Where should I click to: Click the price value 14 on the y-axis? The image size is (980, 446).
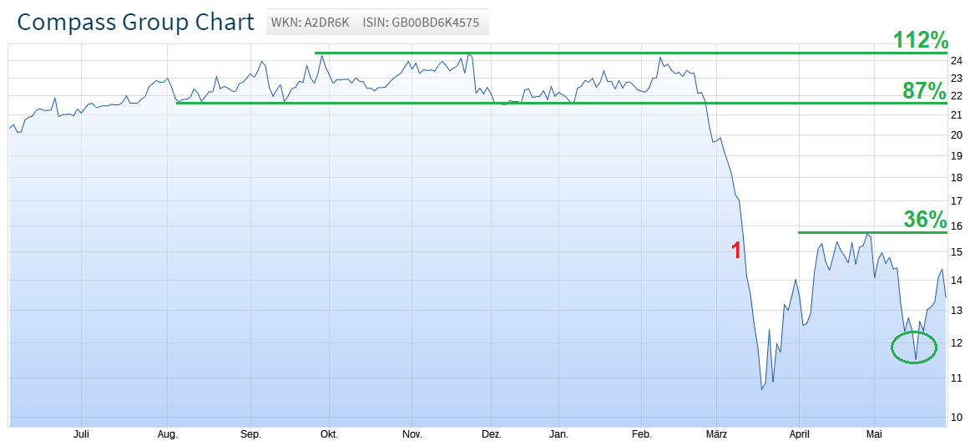pos(957,281)
